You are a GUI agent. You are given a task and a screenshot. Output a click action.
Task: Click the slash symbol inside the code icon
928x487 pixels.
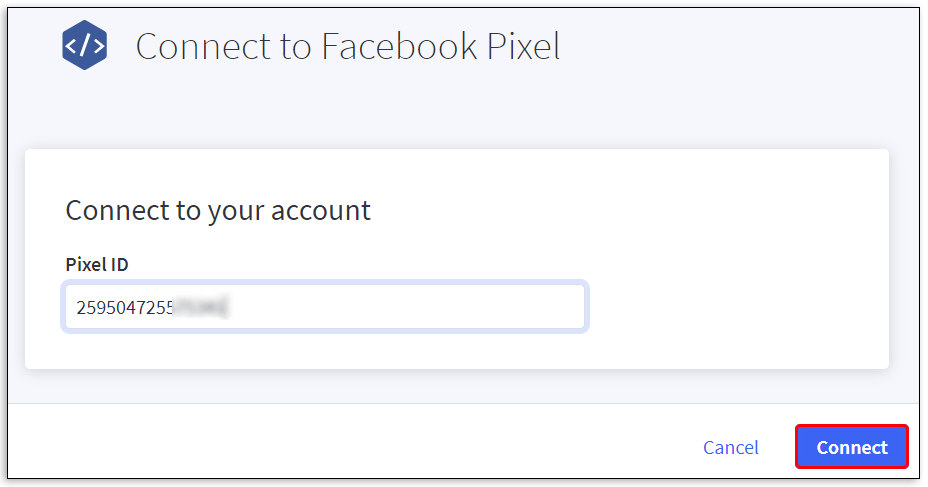tap(84, 46)
